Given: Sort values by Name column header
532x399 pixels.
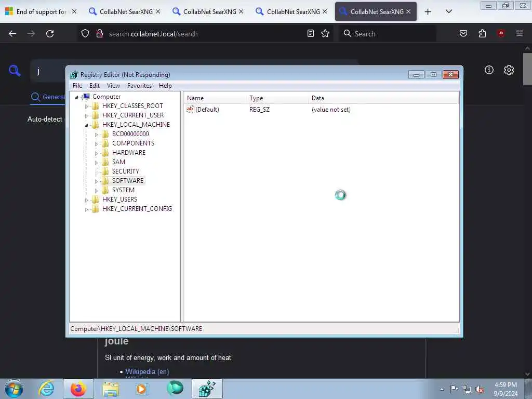Looking at the screenshot, I should pos(216,98).
